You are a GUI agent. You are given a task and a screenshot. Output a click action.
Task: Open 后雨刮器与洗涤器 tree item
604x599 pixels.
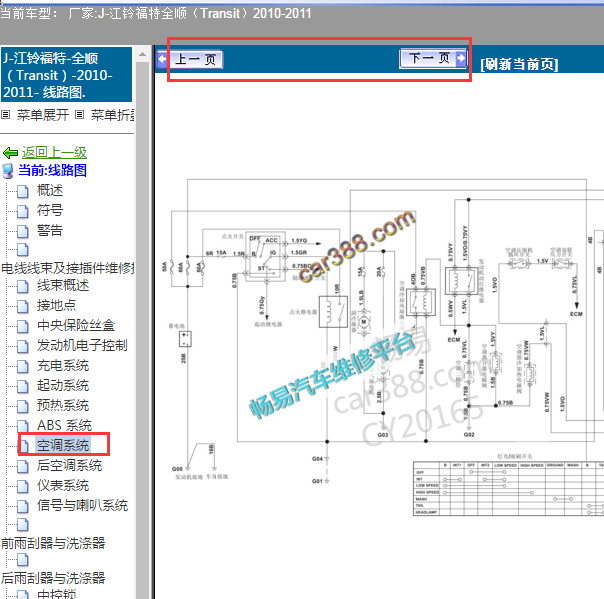pos(53,578)
